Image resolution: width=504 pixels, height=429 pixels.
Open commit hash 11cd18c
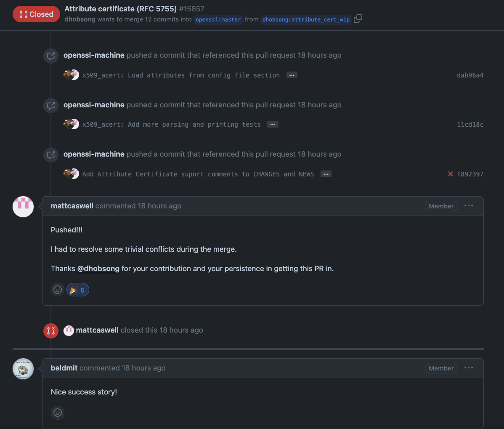470,125
